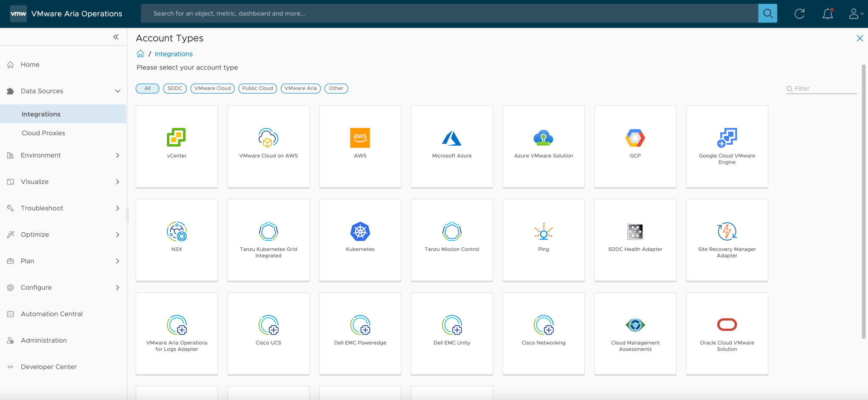Screen dimensions: 868x400
Task: Filter account types by Public Cloud
Action: pyautogui.click(x=257, y=88)
